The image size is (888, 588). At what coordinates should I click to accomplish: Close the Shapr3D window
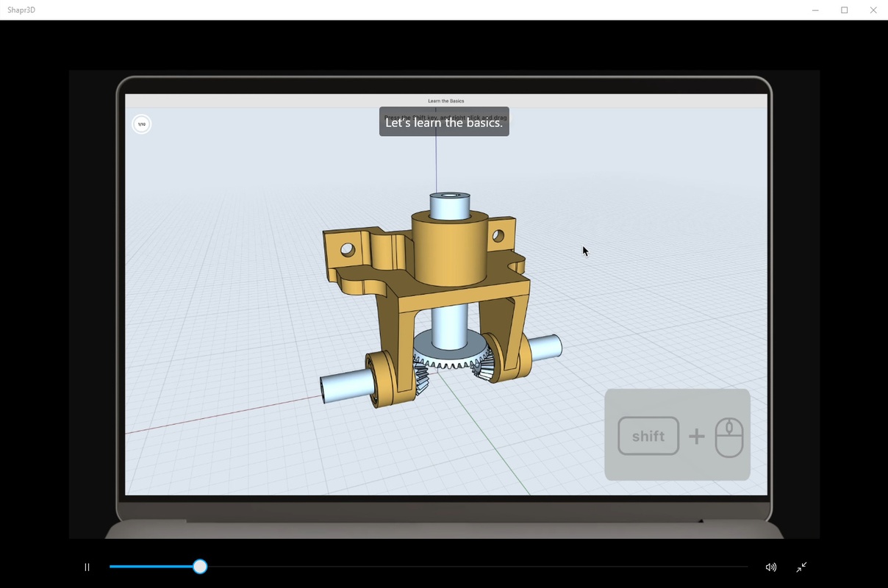(873, 10)
